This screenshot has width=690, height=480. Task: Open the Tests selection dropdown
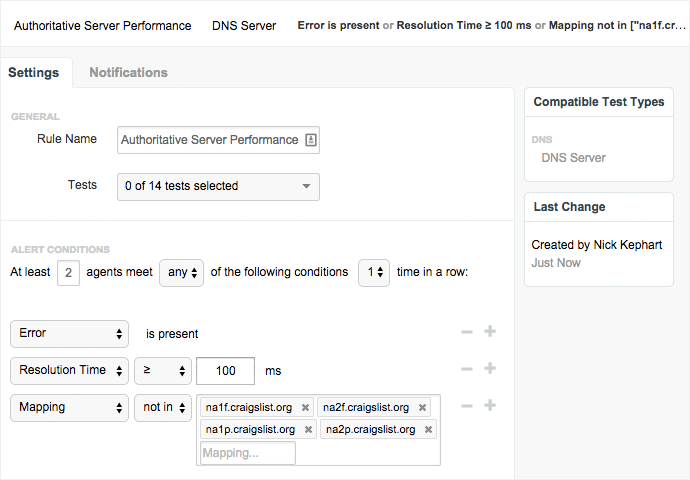[x=218, y=186]
